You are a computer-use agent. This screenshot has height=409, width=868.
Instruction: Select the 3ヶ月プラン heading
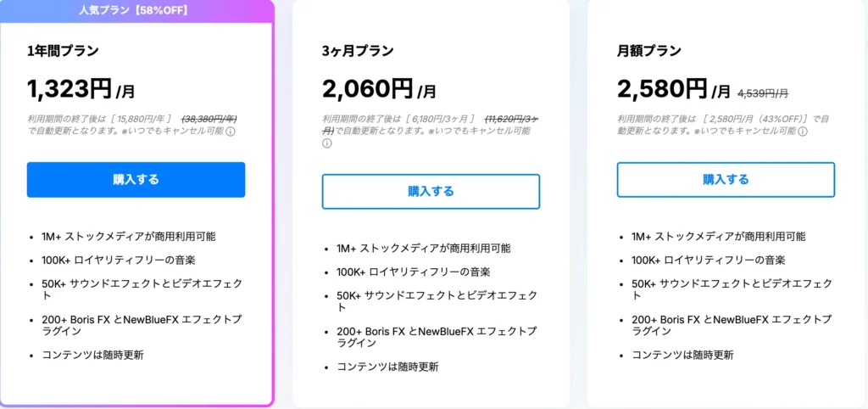click(x=358, y=51)
